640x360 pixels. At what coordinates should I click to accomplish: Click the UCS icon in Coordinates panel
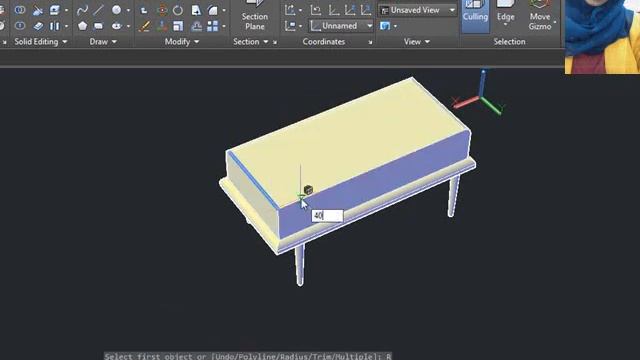point(290,10)
